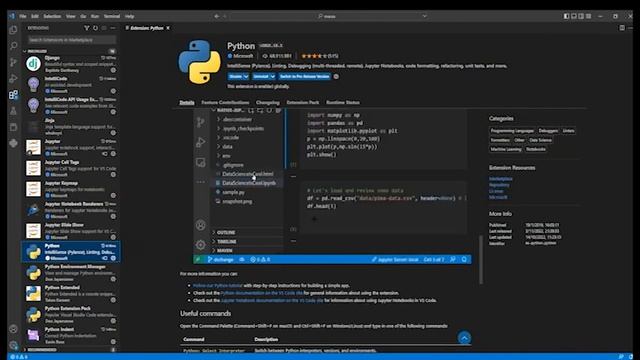Click the settings gear beside Pre-Release button

[x=336, y=77]
